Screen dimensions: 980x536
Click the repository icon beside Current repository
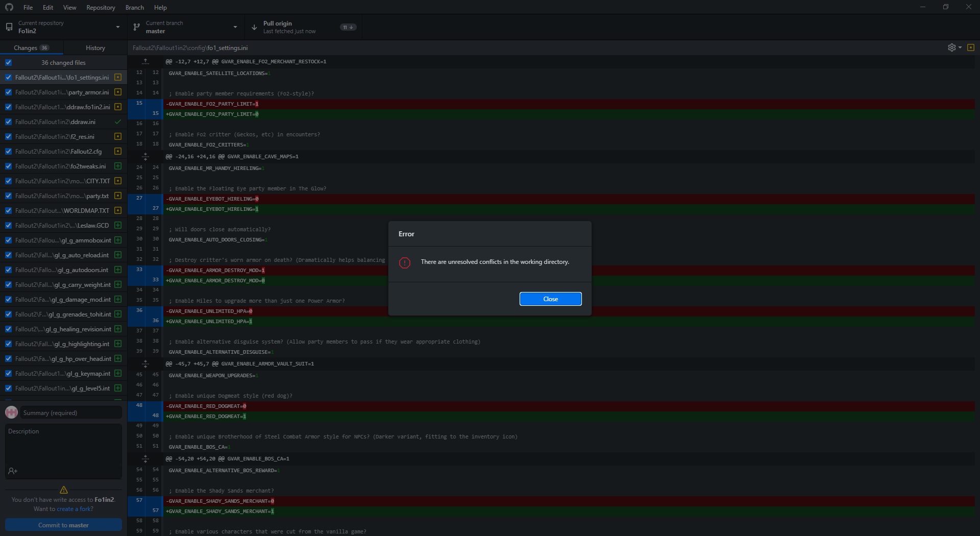pyautogui.click(x=9, y=27)
